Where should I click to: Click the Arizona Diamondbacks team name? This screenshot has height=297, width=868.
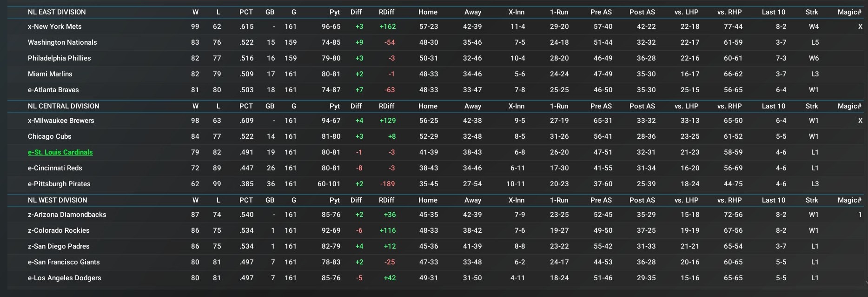67,215
